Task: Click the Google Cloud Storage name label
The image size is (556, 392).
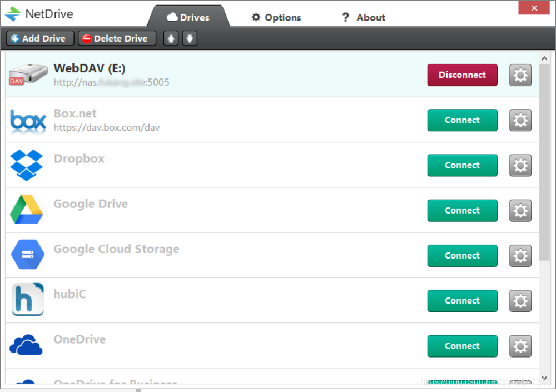Action: click(116, 249)
